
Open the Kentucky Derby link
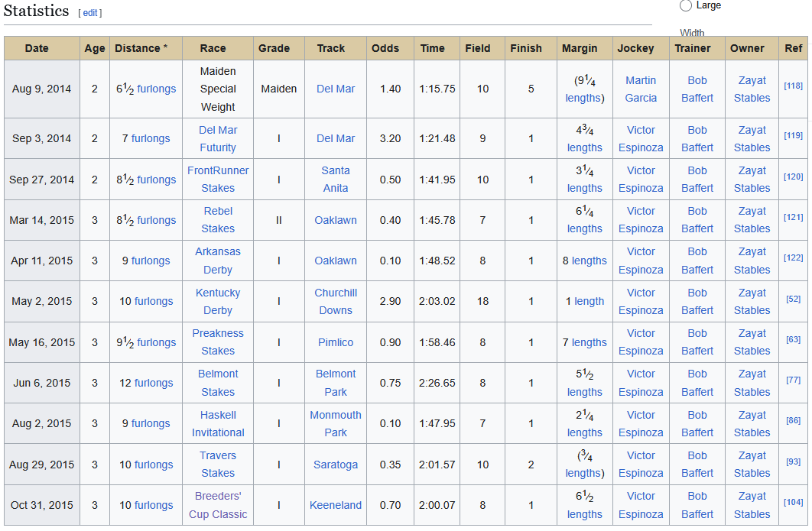click(x=218, y=301)
